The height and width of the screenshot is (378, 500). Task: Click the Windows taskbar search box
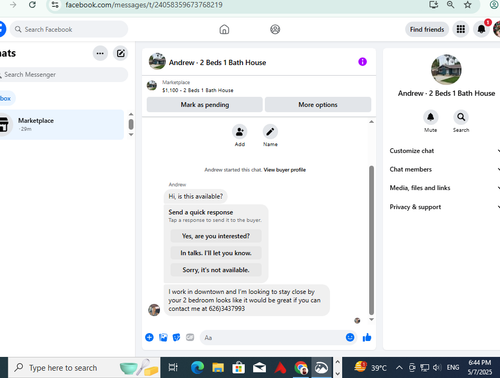[84, 368]
